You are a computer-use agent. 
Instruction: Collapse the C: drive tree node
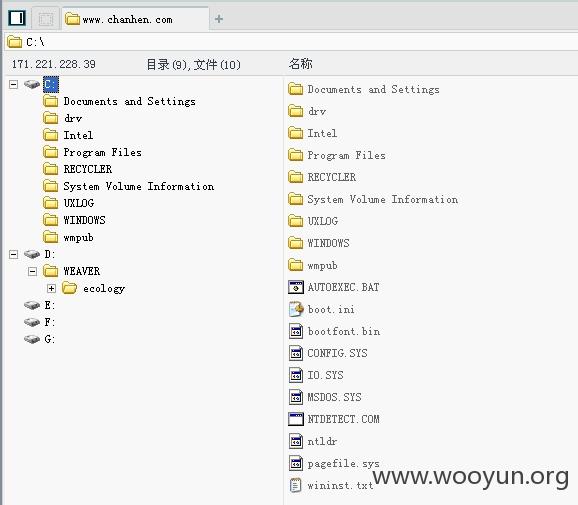pos(14,84)
